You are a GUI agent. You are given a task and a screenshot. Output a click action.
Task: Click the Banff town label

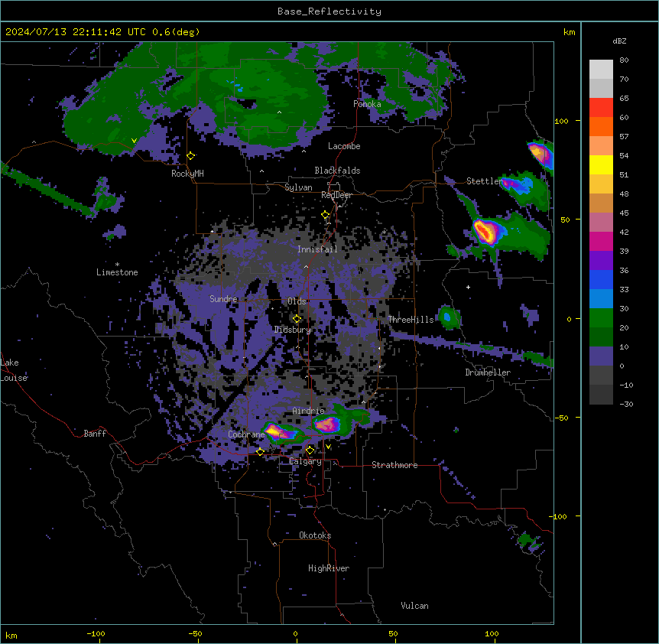point(95,434)
